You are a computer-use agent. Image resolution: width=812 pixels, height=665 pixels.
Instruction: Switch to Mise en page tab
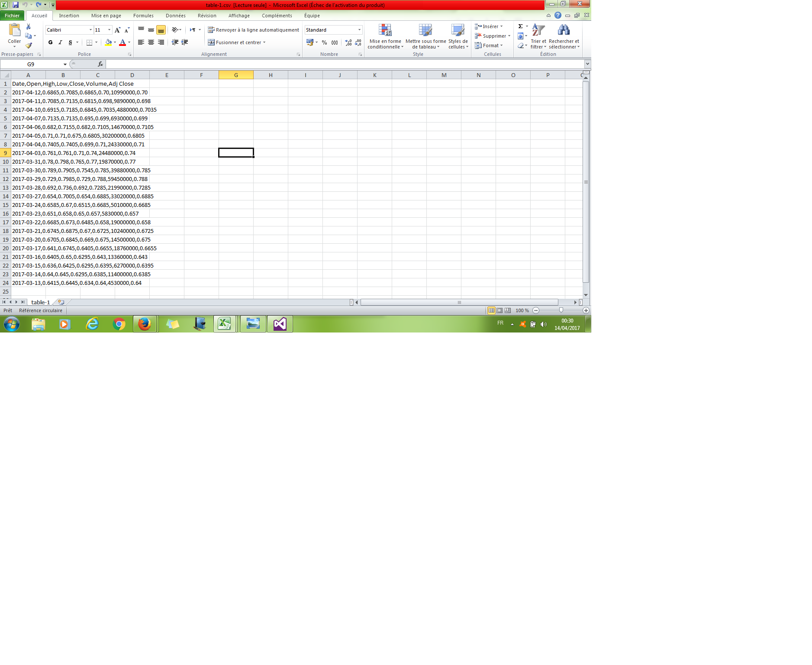[106, 16]
